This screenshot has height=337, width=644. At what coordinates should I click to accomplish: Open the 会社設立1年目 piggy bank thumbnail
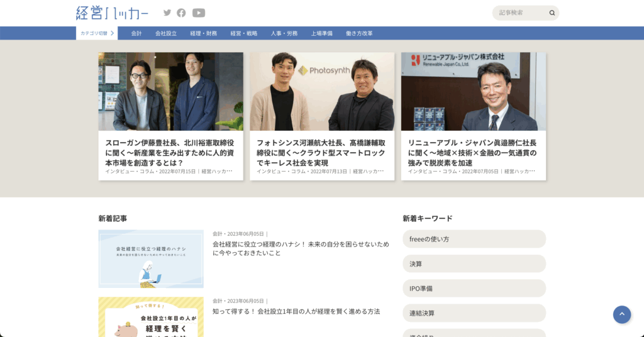coord(151,317)
